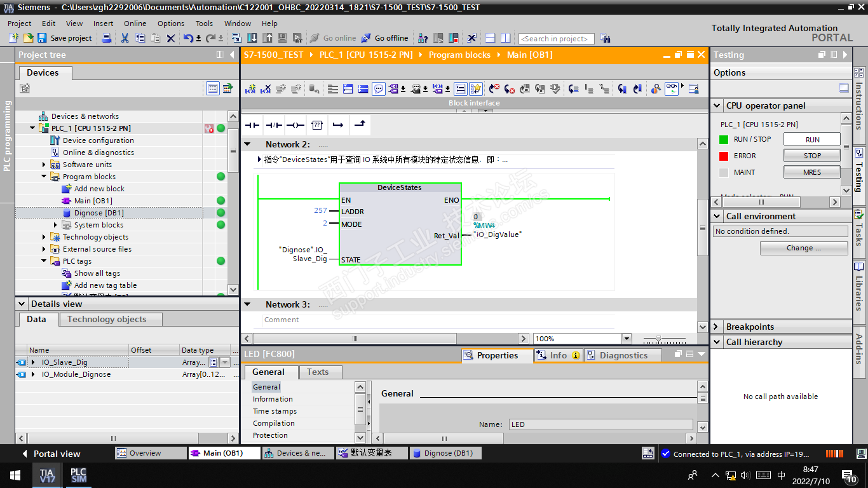This screenshot has height=488, width=868.
Task: Click the PLC SIM taskbar icon
Action: (x=78, y=475)
